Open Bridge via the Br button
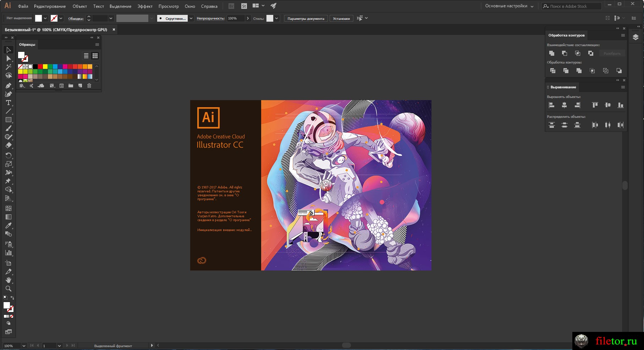Image resolution: width=644 pixels, height=350 pixels. [x=231, y=6]
